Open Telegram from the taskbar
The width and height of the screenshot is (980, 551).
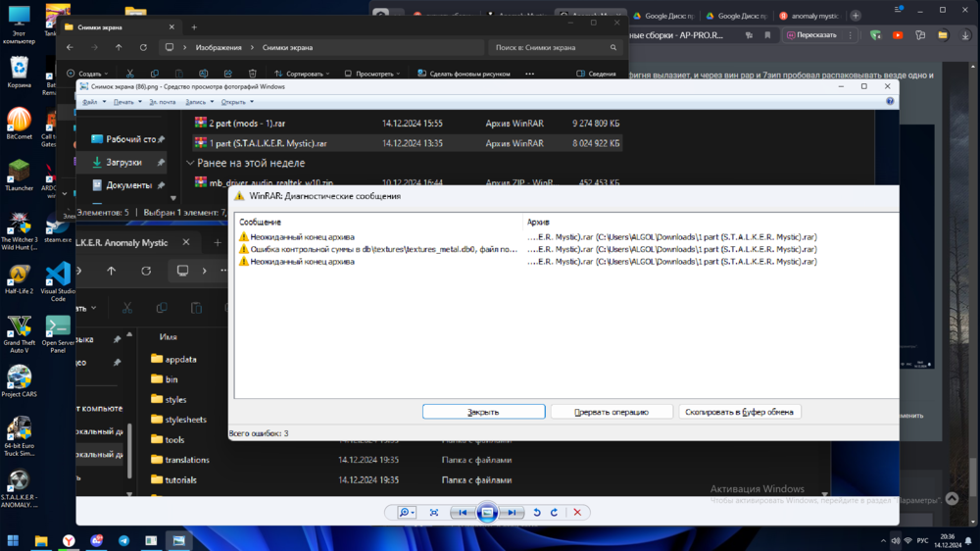[123, 540]
